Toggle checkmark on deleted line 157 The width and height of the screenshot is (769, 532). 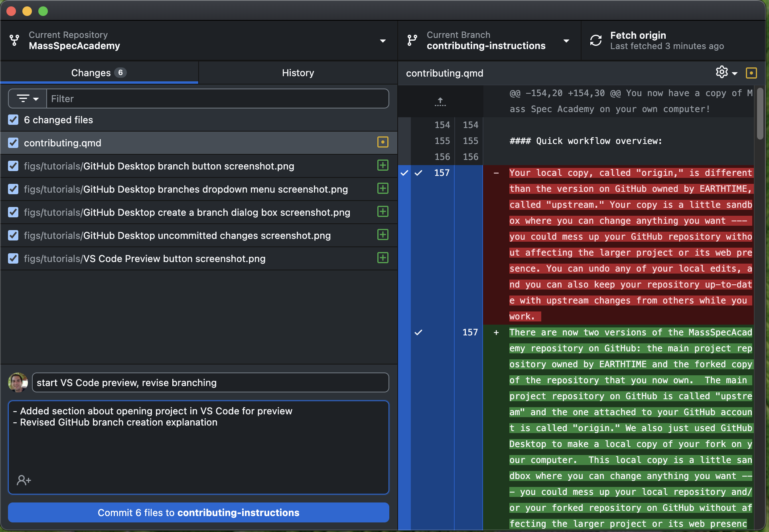(418, 173)
